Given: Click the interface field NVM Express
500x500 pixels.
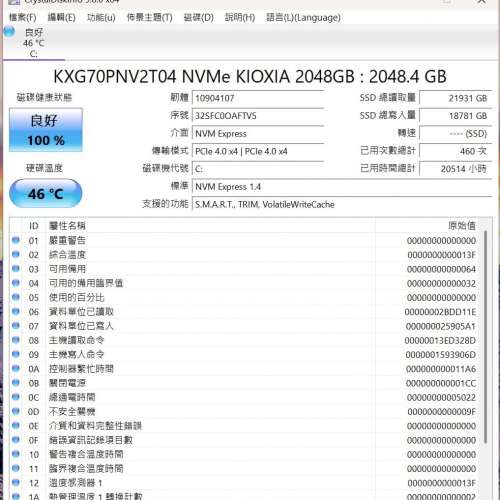Looking at the screenshot, I should pyautogui.click(x=258, y=134).
